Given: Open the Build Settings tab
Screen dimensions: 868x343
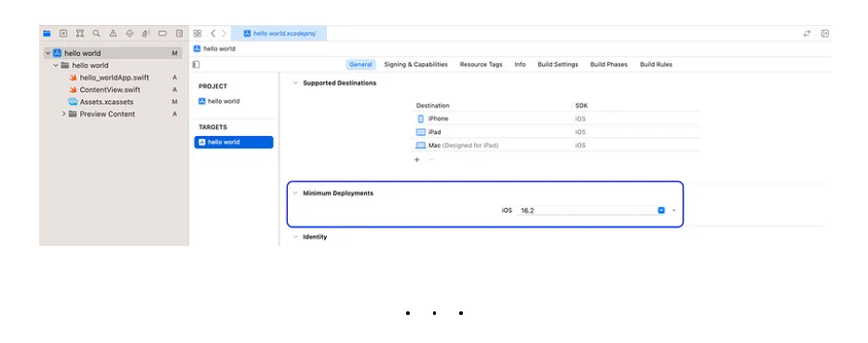Looking at the screenshot, I should pyautogui.click(x=558, y=64).
